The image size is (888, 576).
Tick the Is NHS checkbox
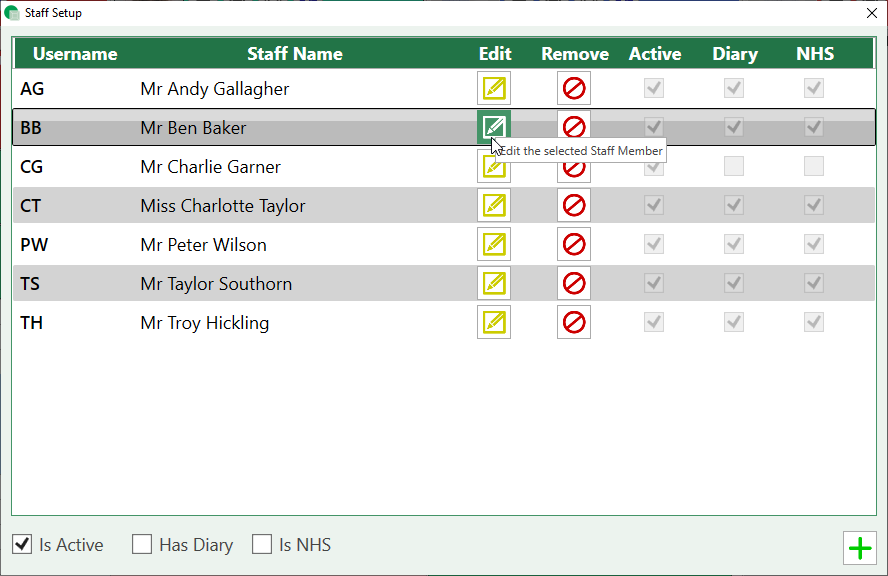point(262,545)
